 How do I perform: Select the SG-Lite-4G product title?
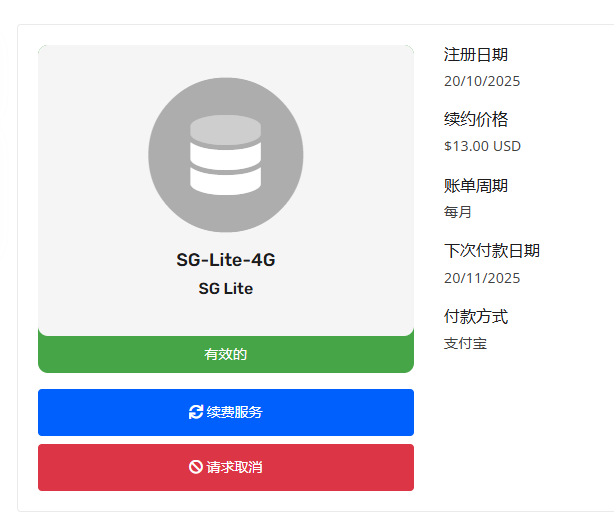pos(226,260)
